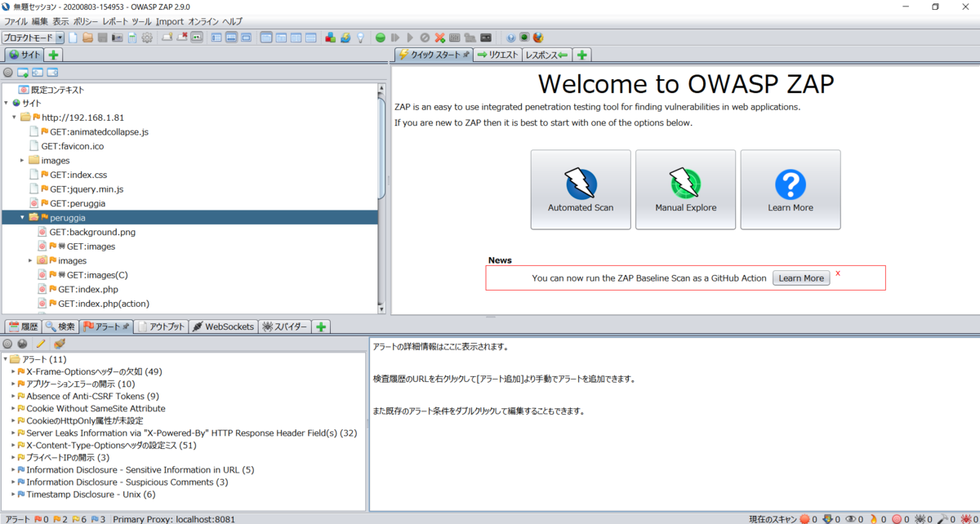Click the large Learn More help button

pos(791,189)
